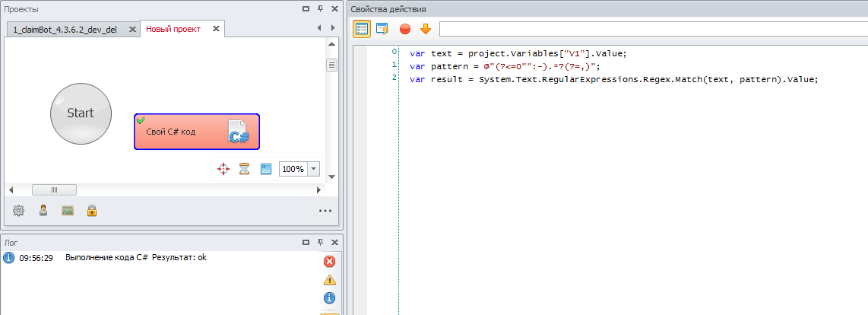
Task: Click the settings gear icon under the canvas
Action: point(19,211)
